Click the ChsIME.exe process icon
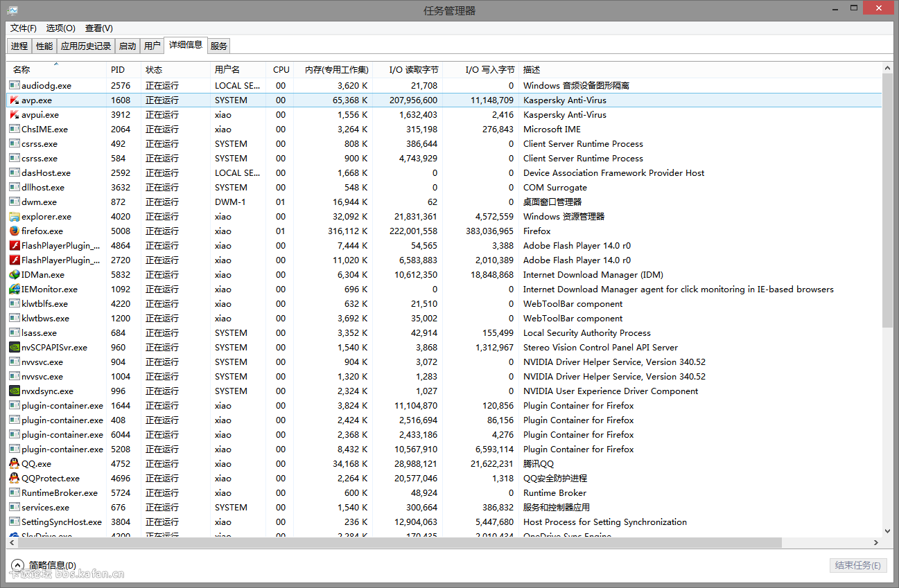The height and width of the screenshot is (588, 899). tap(15, 129)
